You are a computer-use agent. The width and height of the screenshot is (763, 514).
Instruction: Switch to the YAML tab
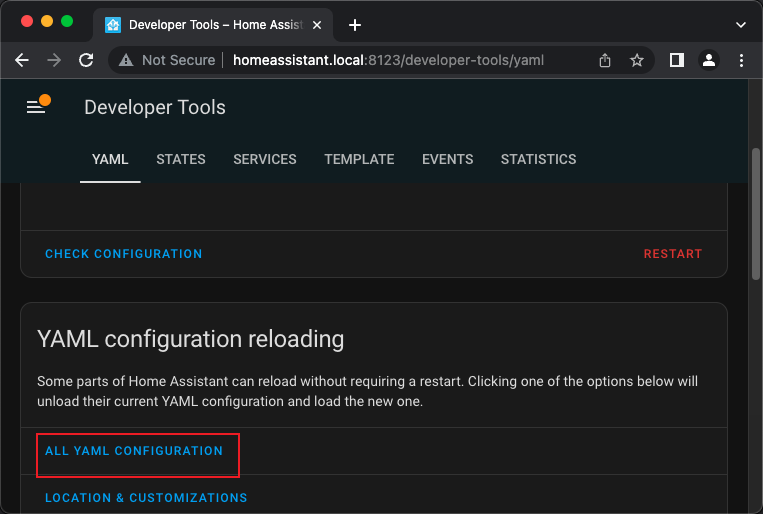pyautogui.click(x=110, y=160)
